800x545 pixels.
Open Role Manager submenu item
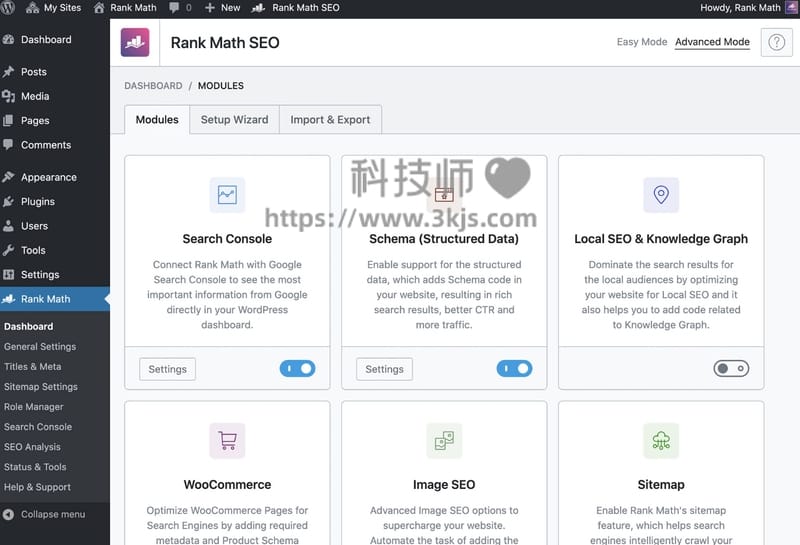point(34,407)
